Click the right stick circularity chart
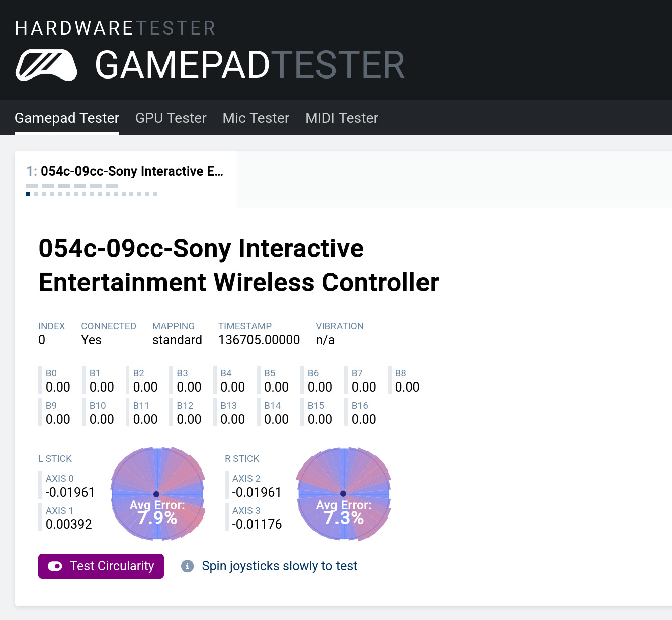This screenshot has height=620, width=672. 344,494
